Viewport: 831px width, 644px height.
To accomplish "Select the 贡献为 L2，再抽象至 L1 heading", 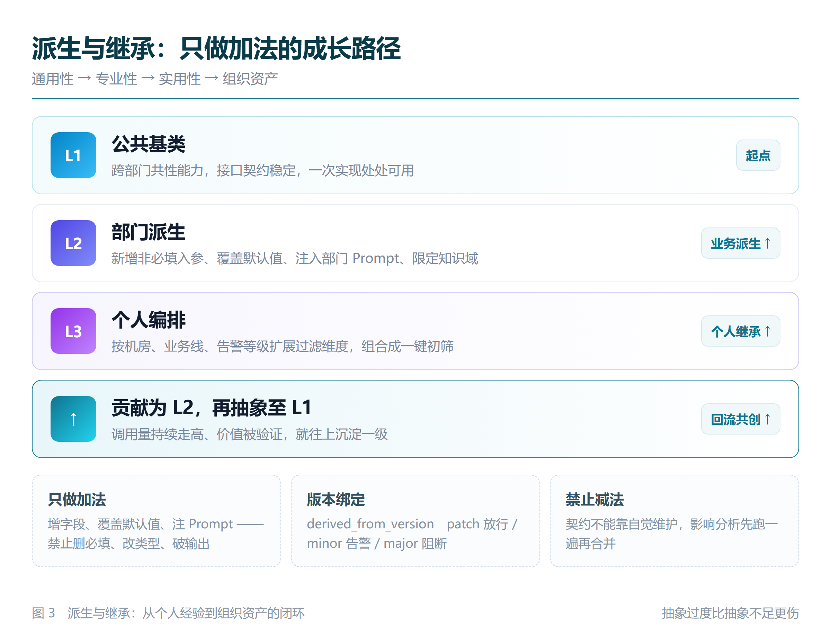I will pyautogui.click(x=212, y=408).
